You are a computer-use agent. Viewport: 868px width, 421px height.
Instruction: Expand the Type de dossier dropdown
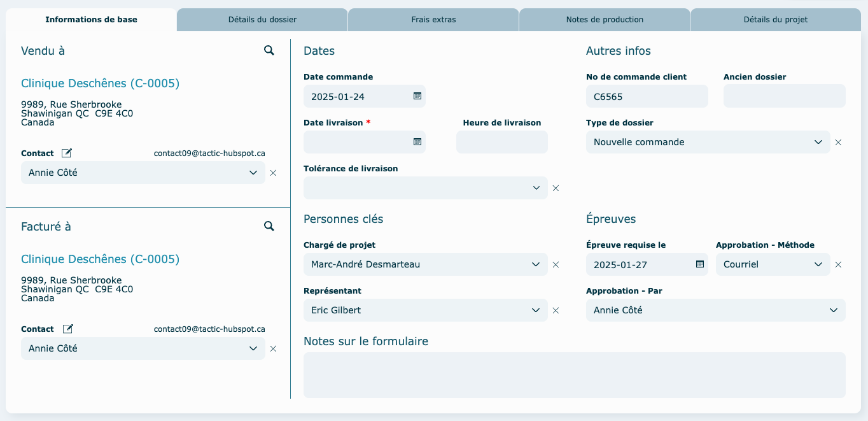coord(818,142)
